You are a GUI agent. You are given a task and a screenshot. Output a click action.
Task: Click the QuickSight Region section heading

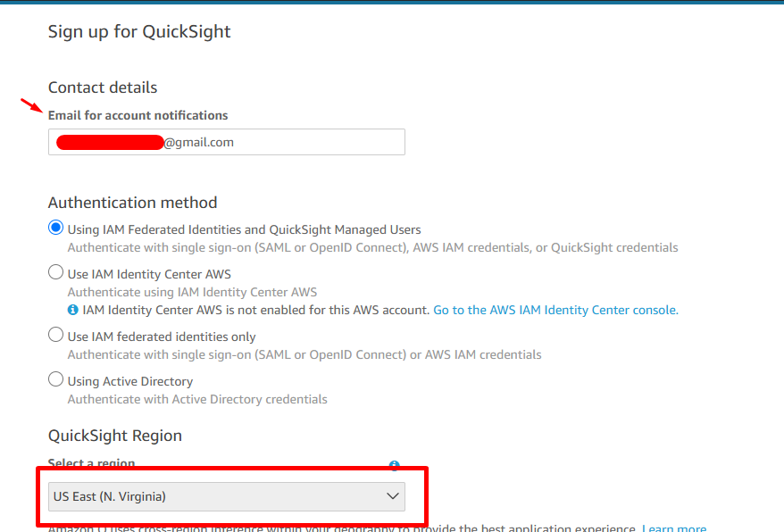click(x=115, y=436)
